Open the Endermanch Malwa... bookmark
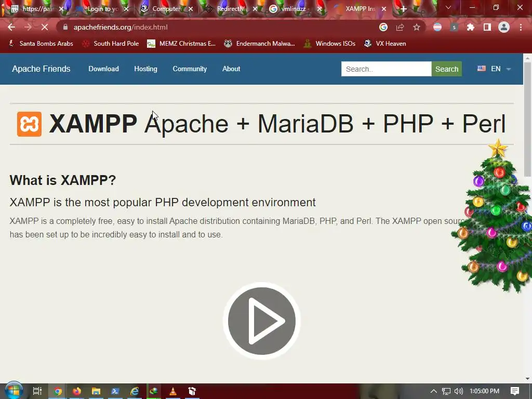The width and height of the screenshot is (532, 399). pyautogui.click(x=260, y=44)
